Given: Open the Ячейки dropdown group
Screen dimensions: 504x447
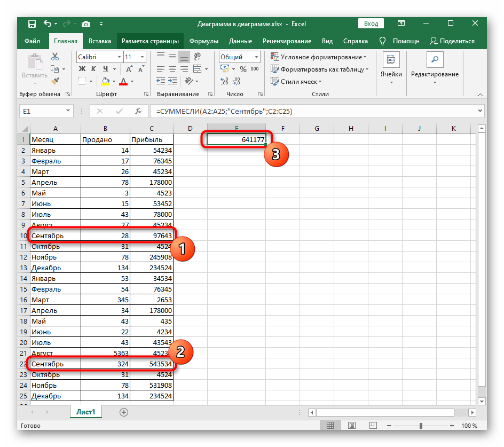Looking at the screenshot, I should (x=391, y=68).
